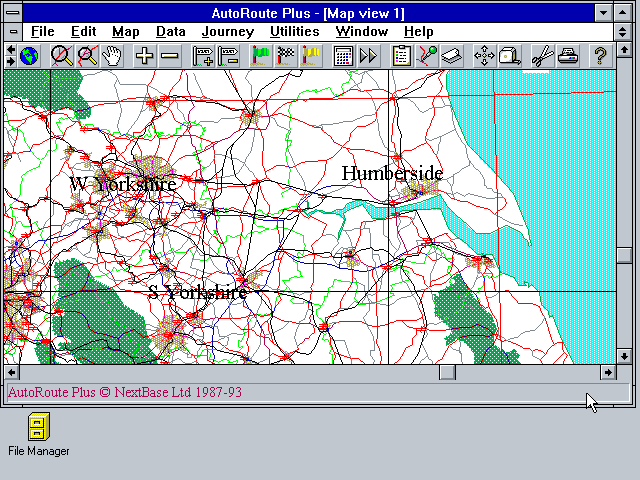The height and width of the screenshot is (480, 640).
Task: Click the map pin on route icon
Action: 427,56
